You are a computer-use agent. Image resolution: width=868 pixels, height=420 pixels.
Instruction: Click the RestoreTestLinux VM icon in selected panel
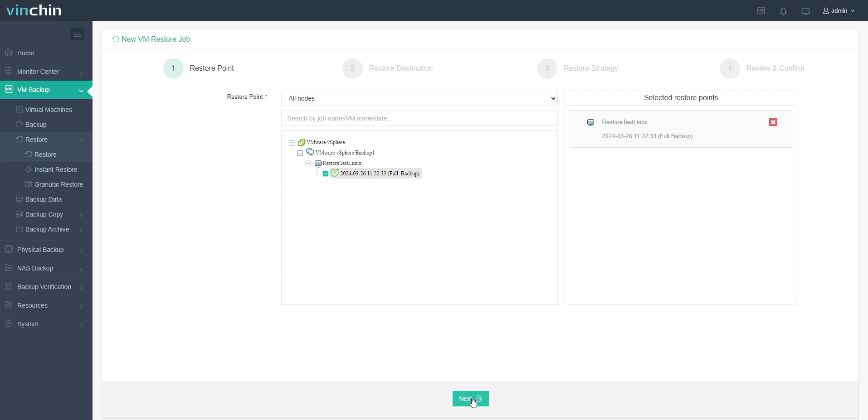pos(590,122)
